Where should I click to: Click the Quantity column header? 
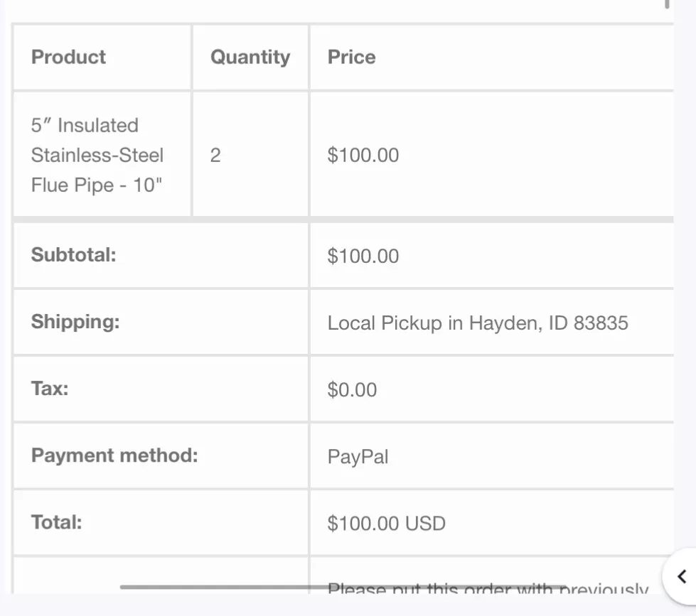pos(250,58)
